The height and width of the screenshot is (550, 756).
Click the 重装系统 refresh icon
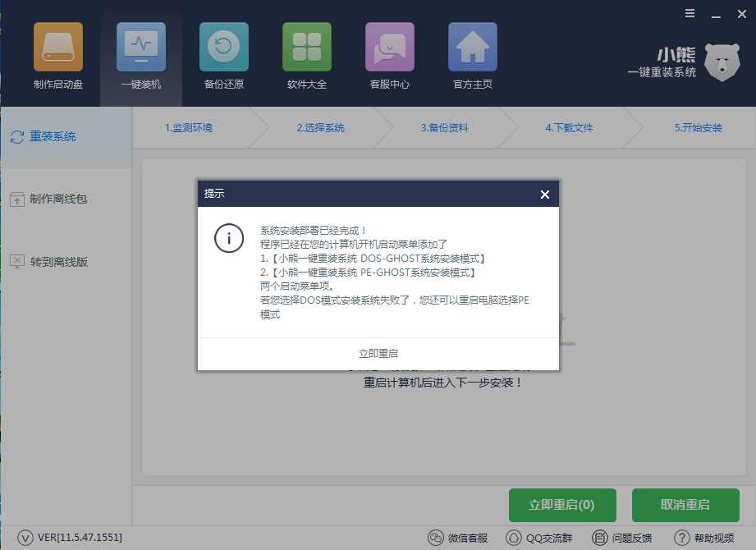click(x=17, y=137)
